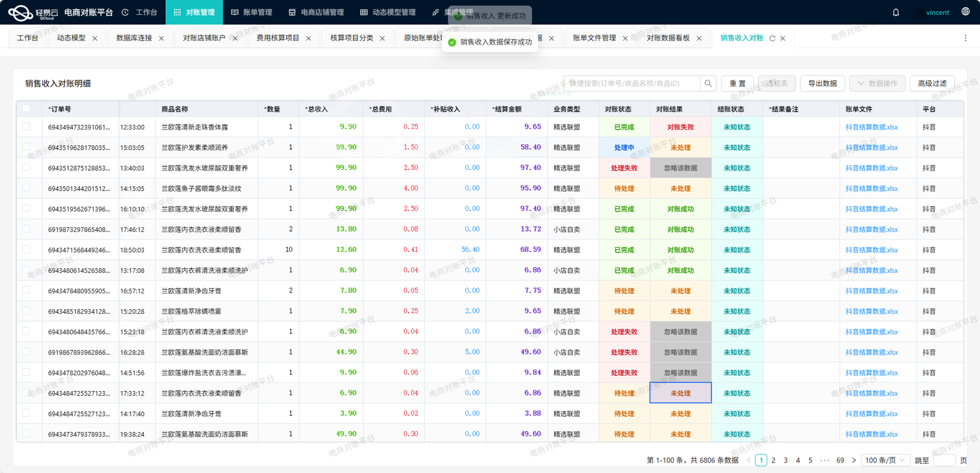This screenshot has width=980, height=473.
Task: Toggle the select-all header checkbox
Action: point(26,109)
